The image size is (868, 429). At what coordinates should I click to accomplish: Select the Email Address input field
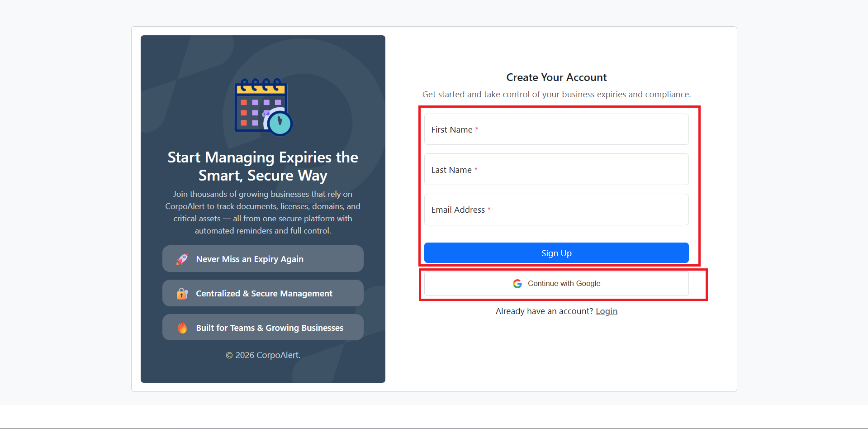(556, 210)
